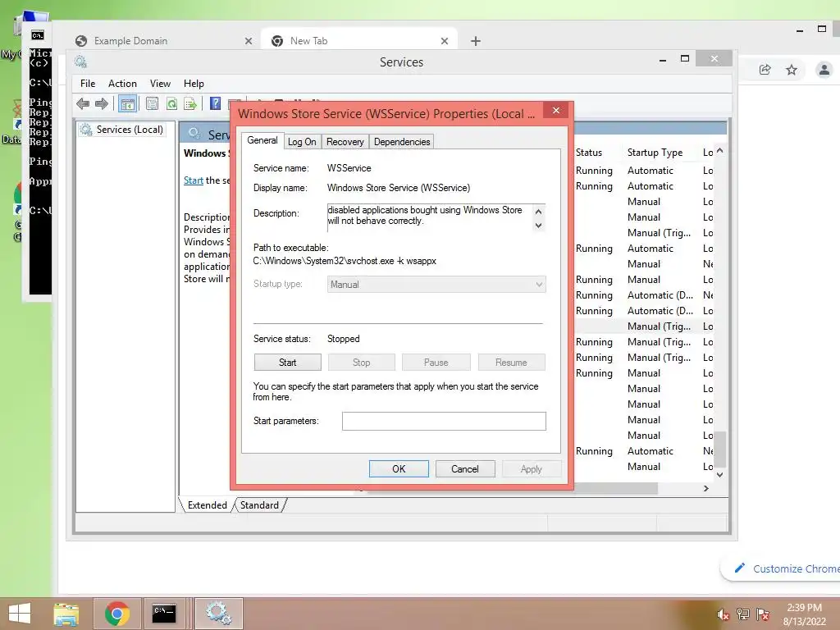Click the vertical scrollbar thumb in services list
Viewport: 840px width, 630px height.
720,449
